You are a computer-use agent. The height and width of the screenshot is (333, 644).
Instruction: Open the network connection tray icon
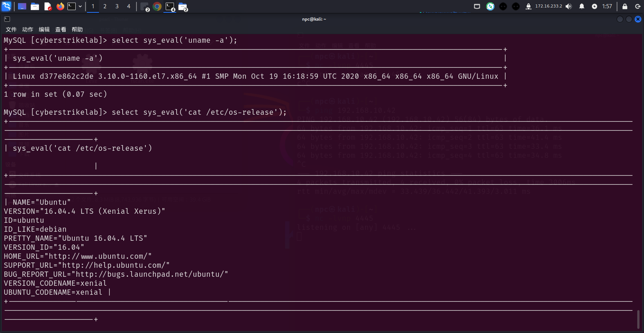click(529, 6)
